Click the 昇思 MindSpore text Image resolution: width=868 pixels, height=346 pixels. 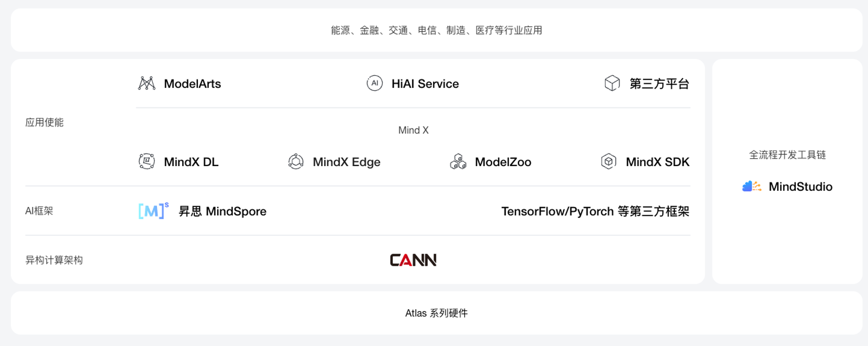222,211
